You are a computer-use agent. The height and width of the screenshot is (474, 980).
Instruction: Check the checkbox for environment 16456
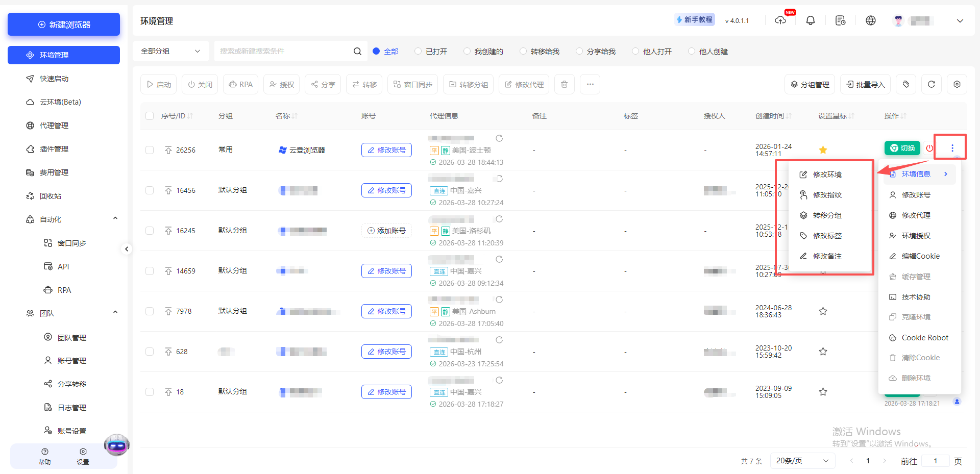(150, 190)
